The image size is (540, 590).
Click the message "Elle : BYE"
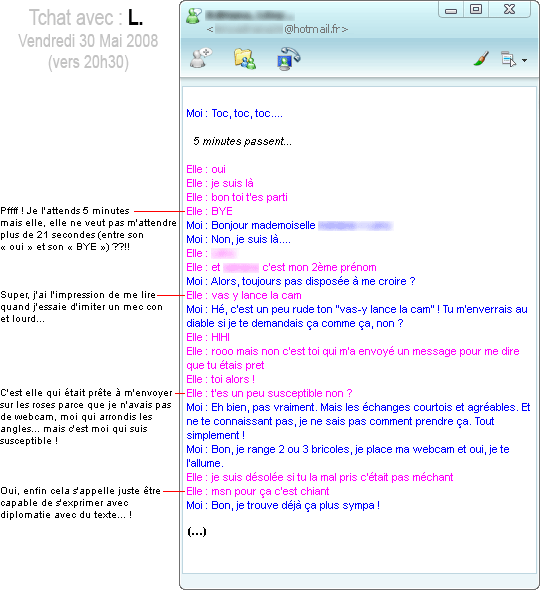pyautogui.click(x=210, y=211)
